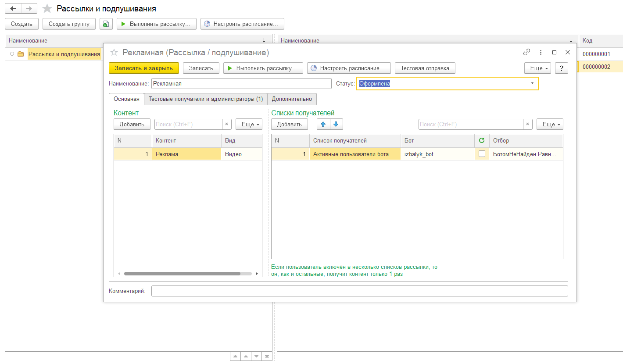Click the copy-item icon with green plus
The height and width of the screenshot is (364, 623).
coord(106,24)
